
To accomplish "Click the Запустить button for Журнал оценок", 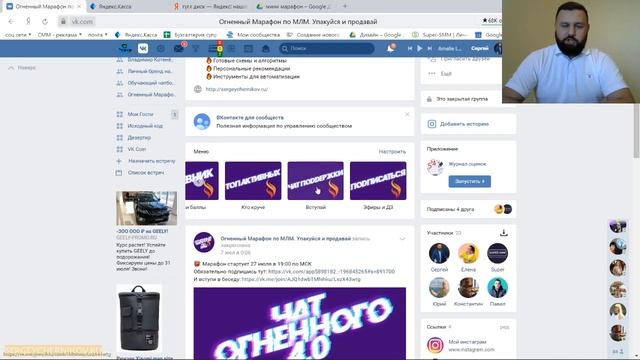I will [469, 181].
